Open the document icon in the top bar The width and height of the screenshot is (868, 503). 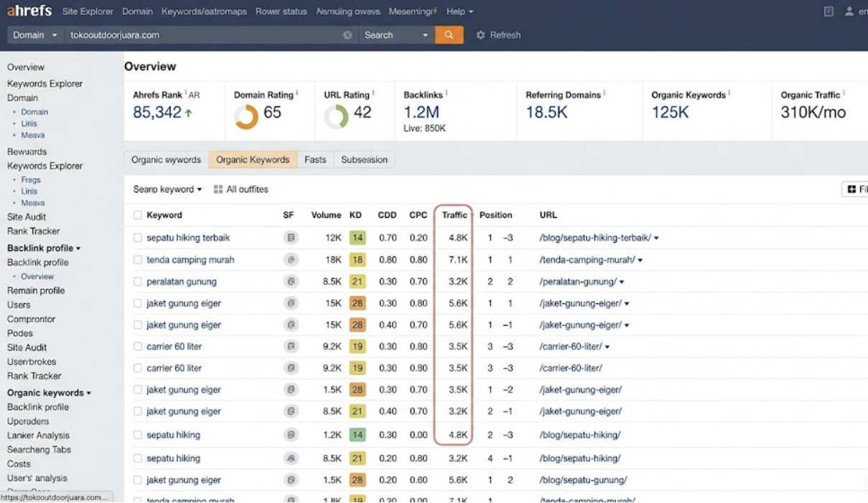pyautogui.click(x=829, y=11)
